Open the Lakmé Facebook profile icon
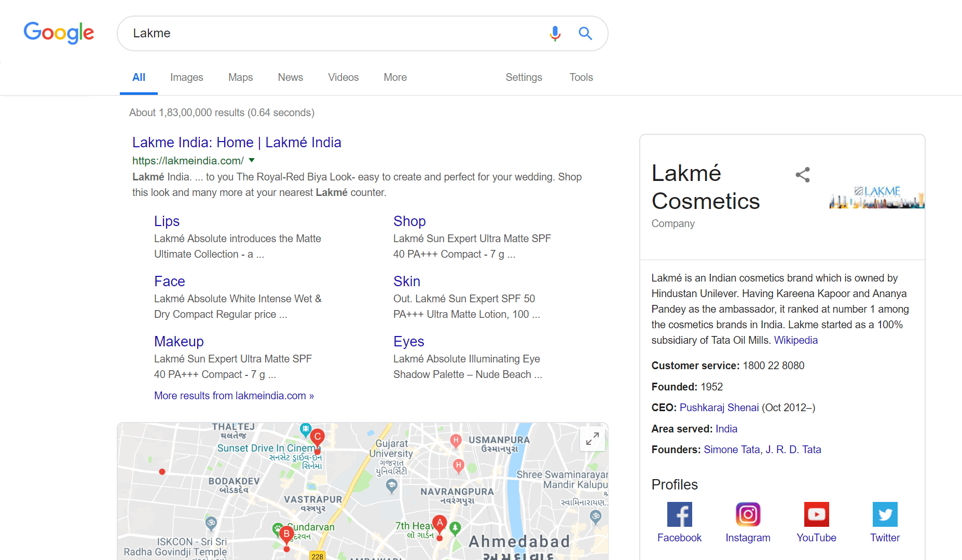This screenshot has width=962, height=560. tap(679, 514)
